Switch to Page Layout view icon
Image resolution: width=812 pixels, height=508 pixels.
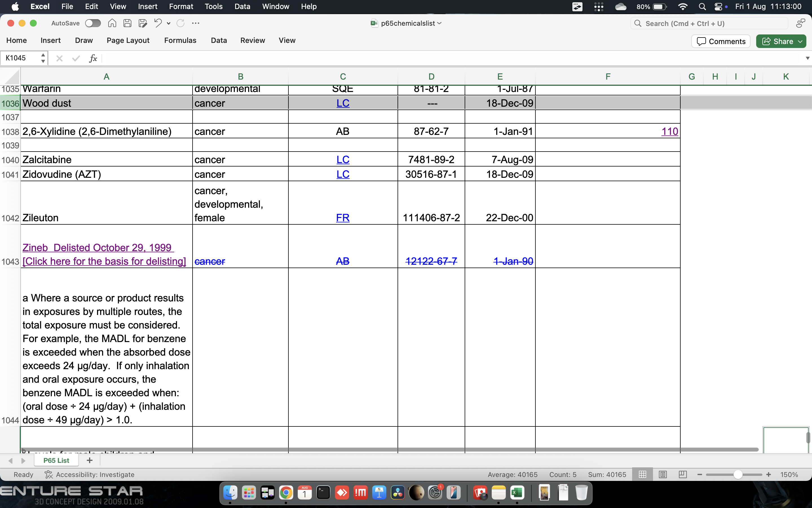coord(663,474)
